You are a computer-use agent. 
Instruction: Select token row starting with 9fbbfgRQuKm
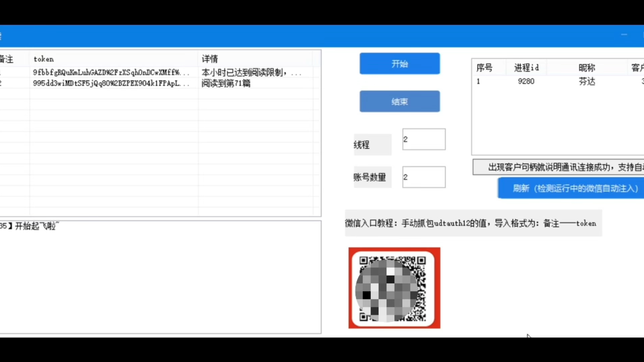point(111,72)
